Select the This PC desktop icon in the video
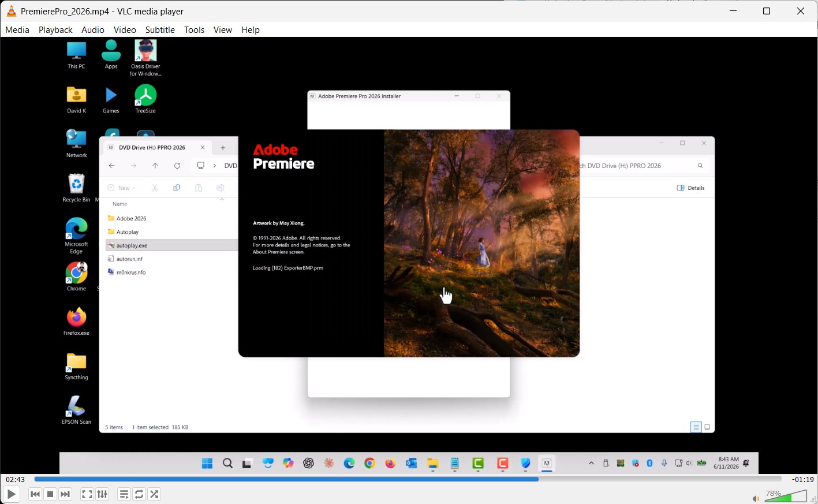Image resolution: width=818 pixels, height=504 pixels. (76, 55)
